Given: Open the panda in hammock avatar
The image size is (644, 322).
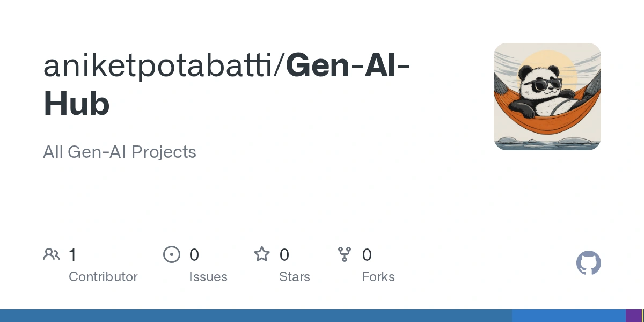Looking at the screenshot, I should [547, 97].
